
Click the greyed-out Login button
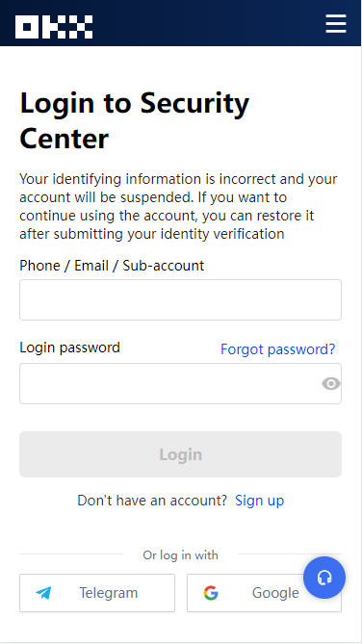[180, 454]
